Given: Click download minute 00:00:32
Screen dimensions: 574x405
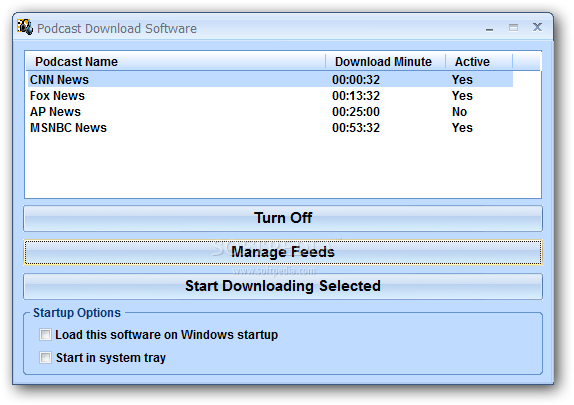Looking at the screenshot, I should click(x=356, y=80).
